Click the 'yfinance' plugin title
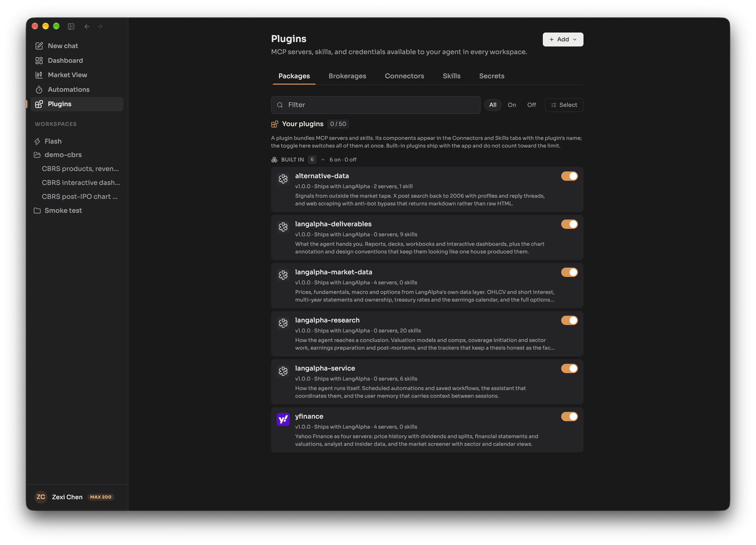This screenshot has width=756, height=545. 309,417
